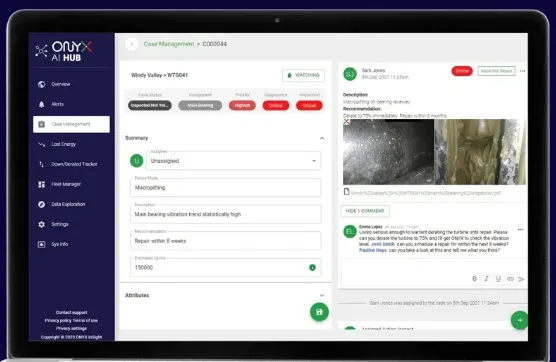
Task: Click the Critical tag on Sam Jones post
Action: pyautogui.click(x=462, y=71)
